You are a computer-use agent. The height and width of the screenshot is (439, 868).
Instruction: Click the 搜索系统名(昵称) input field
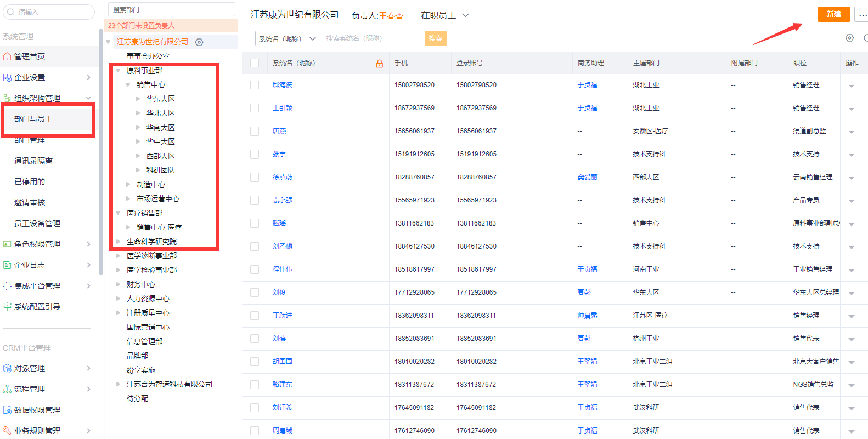374,38
